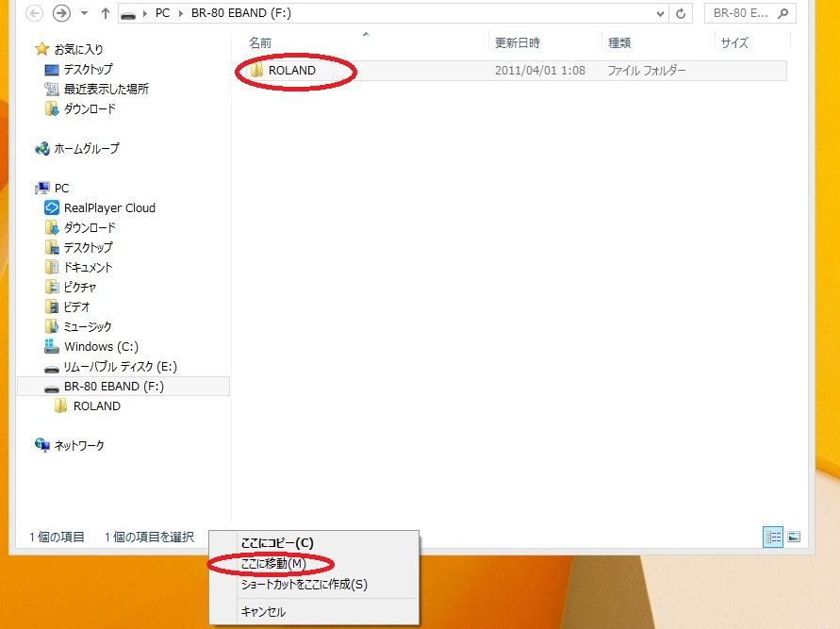The height and width of the screenshot is (629, 840).
Task: Go forward with the Forward arrow button
Action: (x=61, y=13)
